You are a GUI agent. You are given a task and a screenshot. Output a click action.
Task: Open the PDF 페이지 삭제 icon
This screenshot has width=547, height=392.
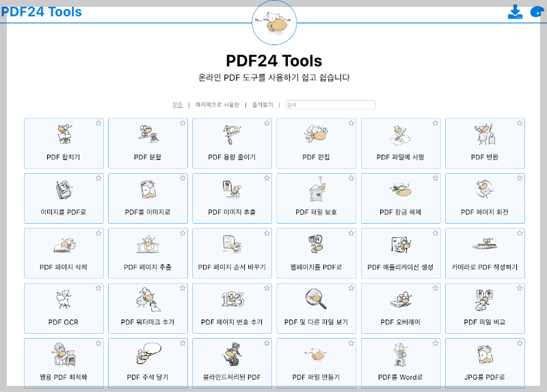(x=65, y=245)
